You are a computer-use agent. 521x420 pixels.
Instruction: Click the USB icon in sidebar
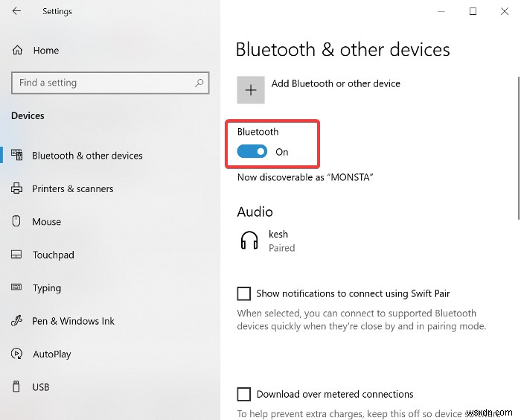tap(16, 386)
